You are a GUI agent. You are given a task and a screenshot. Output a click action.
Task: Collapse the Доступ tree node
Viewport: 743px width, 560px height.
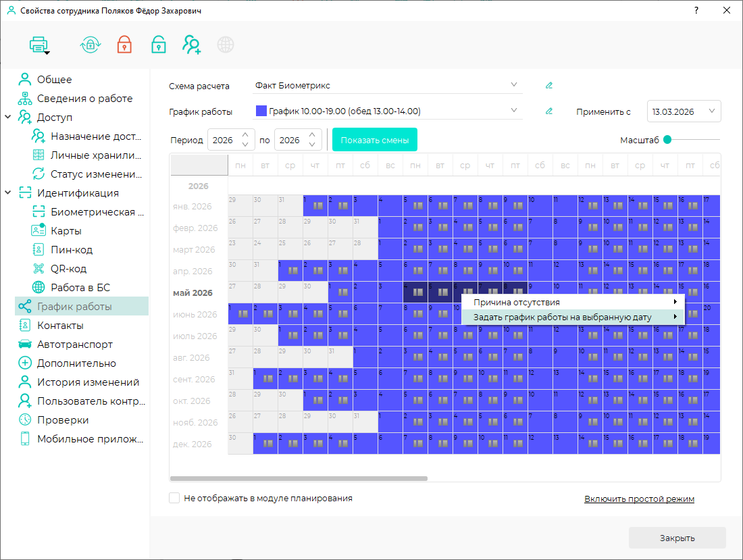[7, 117]
